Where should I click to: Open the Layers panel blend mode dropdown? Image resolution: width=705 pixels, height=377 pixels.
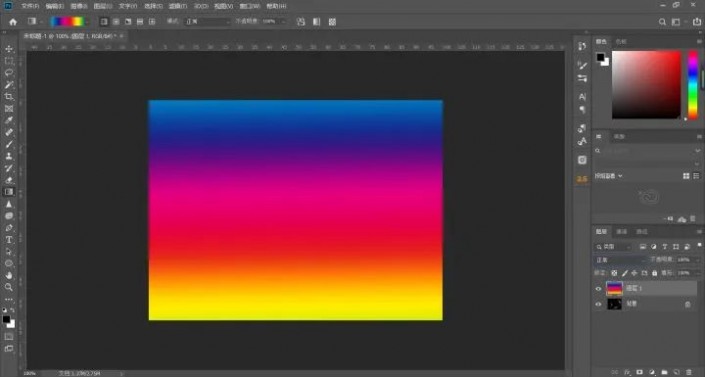click(620, 260)
